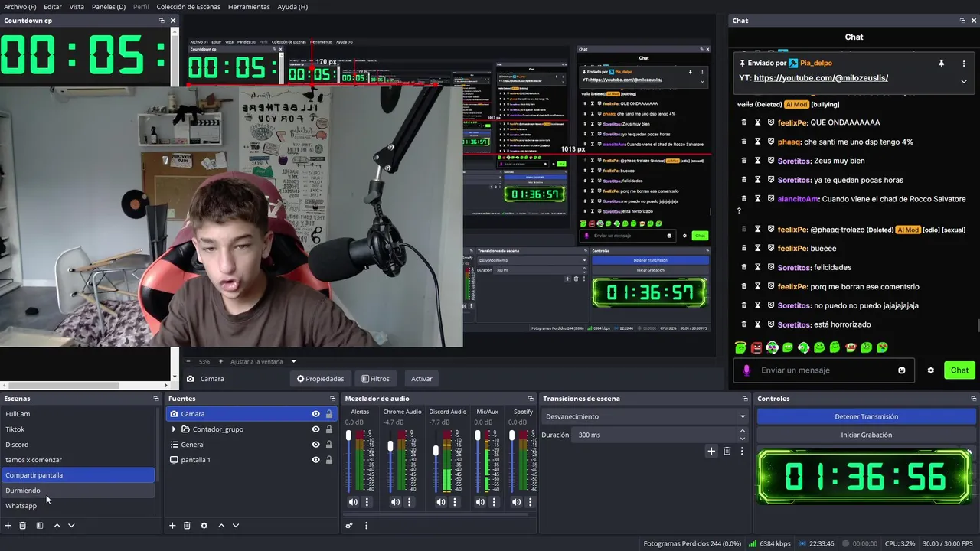Open Alertas channel options menu
This screenshot has width=980, height=551.
point(367,502)
